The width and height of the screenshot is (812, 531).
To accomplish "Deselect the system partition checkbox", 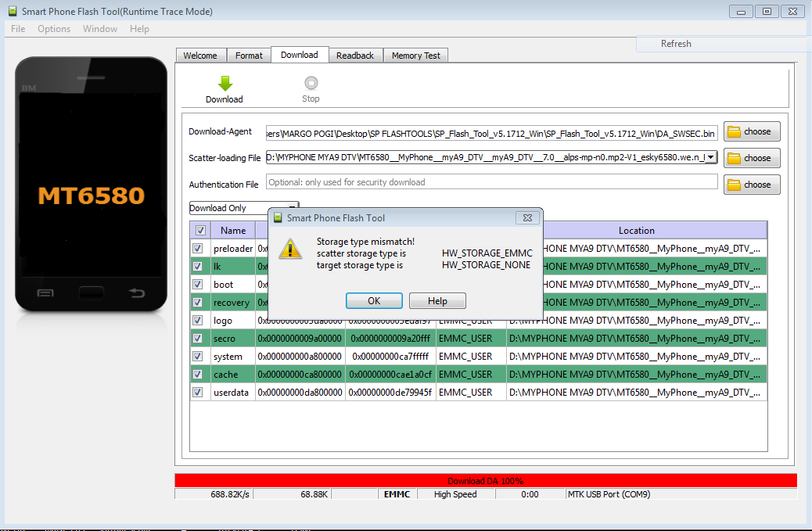I will [x=198, y=356].
